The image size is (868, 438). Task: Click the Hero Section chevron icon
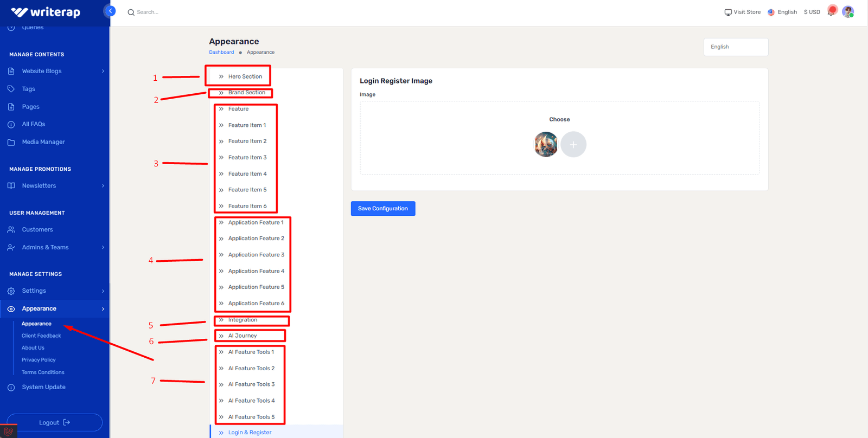(x=221, y=76)
